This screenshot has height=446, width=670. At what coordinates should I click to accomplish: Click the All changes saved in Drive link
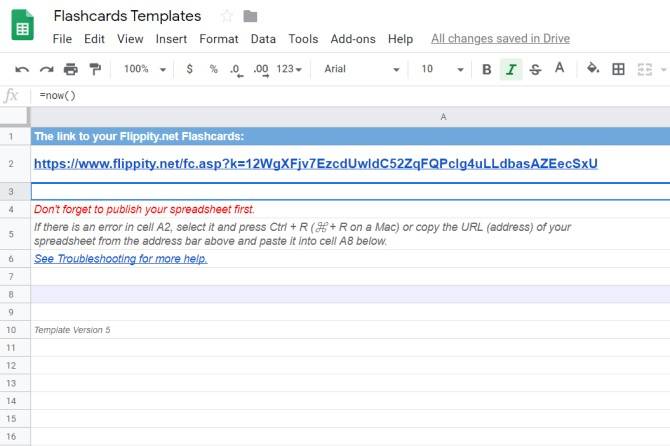[500, 38]
